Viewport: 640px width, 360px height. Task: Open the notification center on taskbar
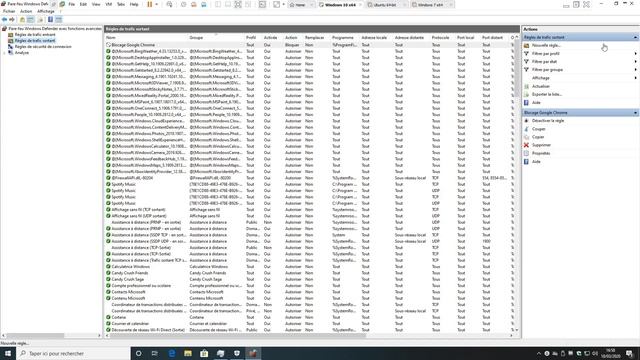point(629,353)
